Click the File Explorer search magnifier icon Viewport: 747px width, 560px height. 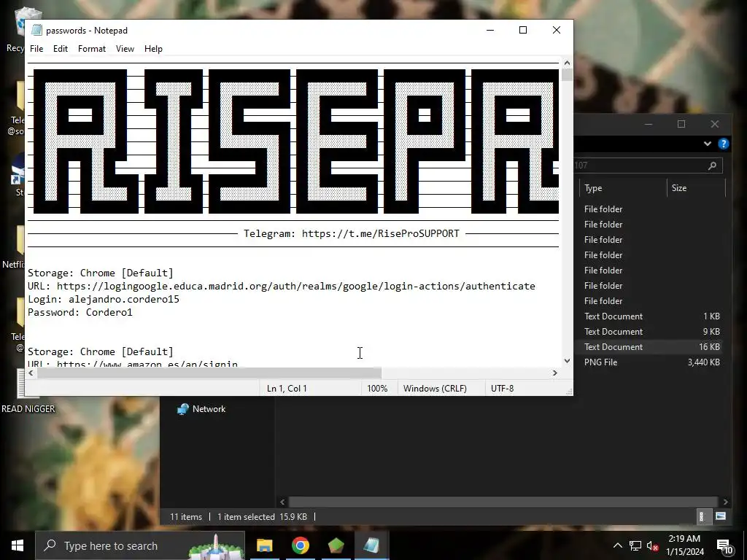tap(712, 166)
